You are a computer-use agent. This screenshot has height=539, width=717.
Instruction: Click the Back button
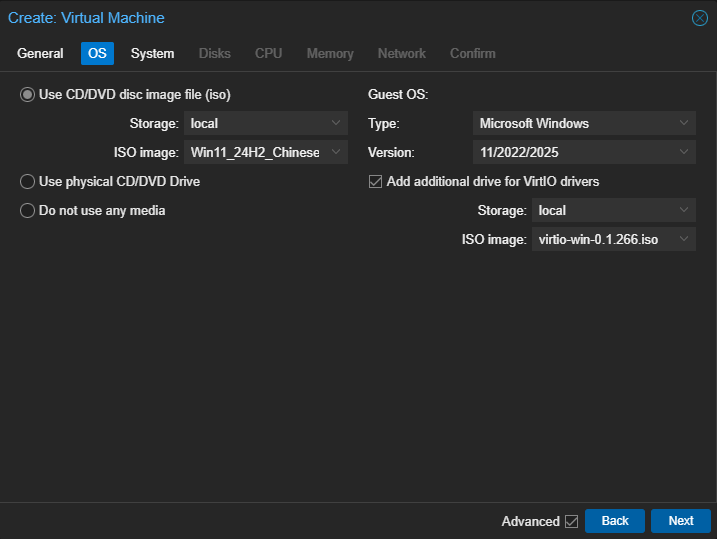click(x=615, y=521)
